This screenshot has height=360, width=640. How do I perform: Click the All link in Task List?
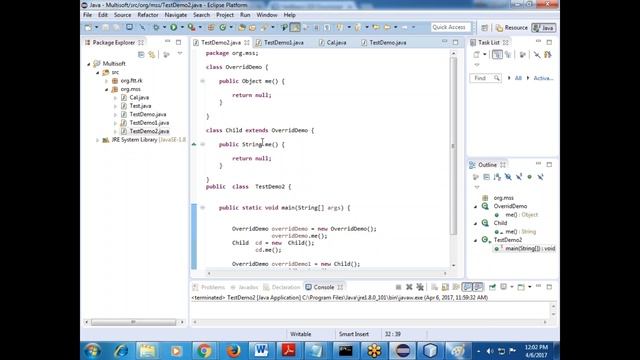pos(518,78)
